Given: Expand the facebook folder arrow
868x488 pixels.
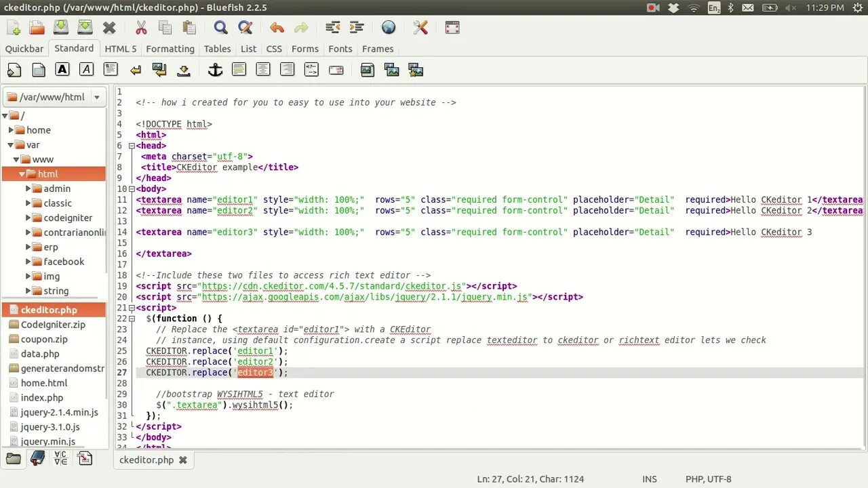Looking at the screenshot, I should 28,262.
